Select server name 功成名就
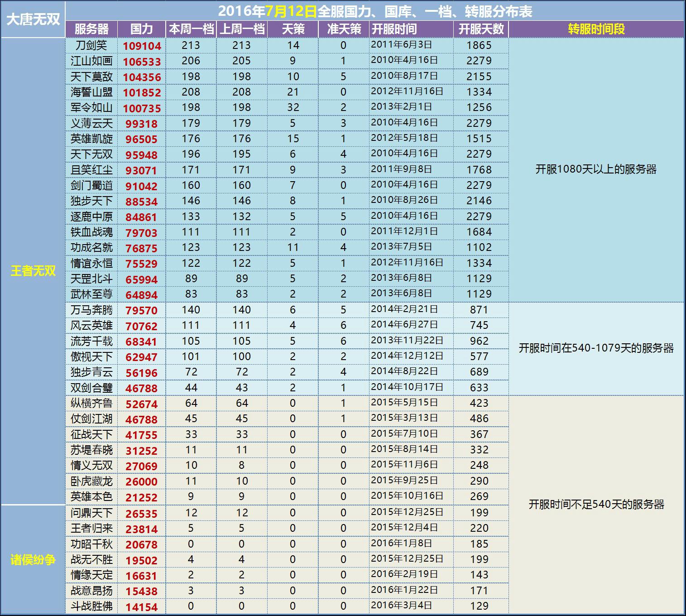 (91, 247)
